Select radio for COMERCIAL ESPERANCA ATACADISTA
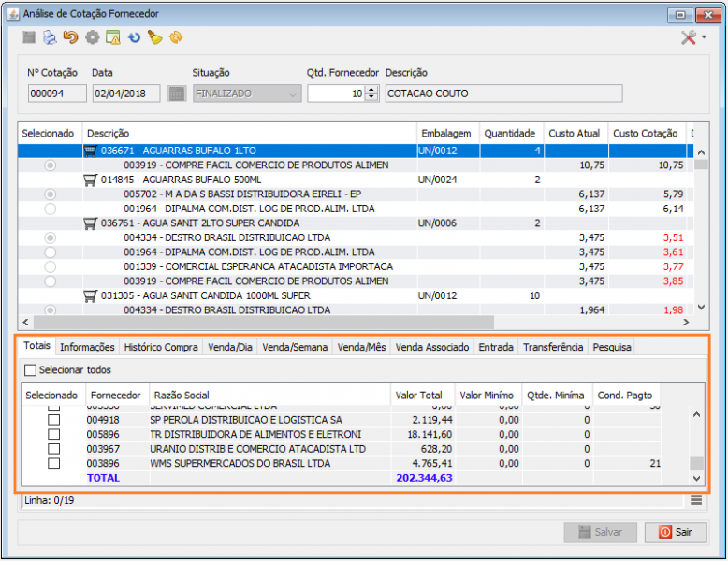The width and height of the screenshot is (728, 561). (51, 266)
